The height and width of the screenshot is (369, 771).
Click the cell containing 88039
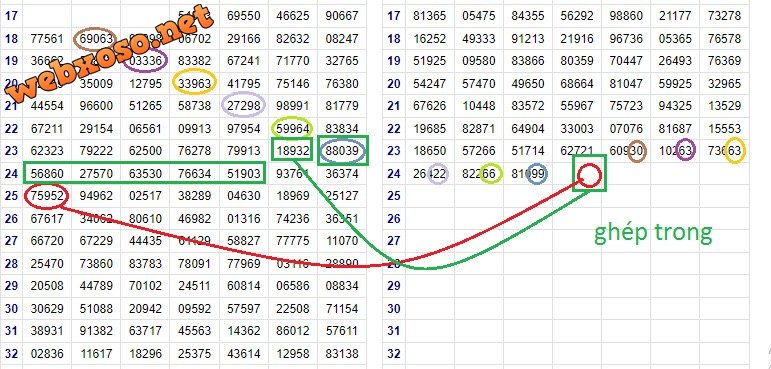tap(342, 151)
